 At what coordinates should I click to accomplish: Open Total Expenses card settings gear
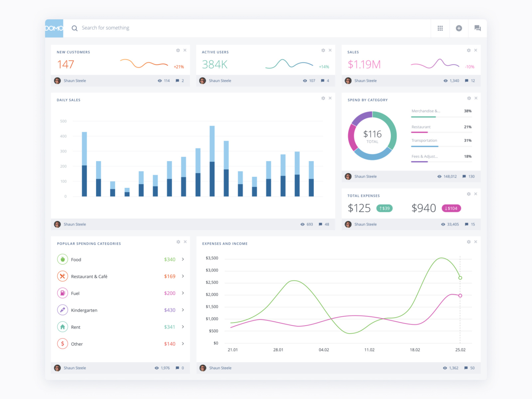(x=469, y=194)
